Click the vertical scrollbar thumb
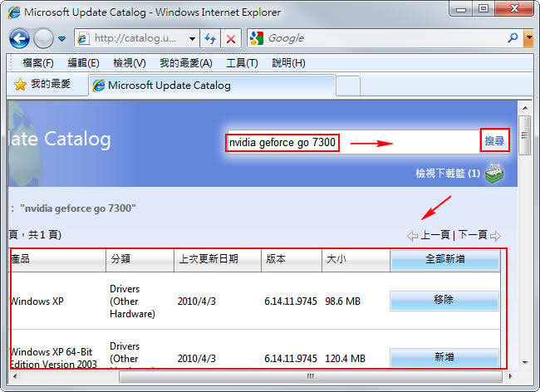 (x=524, y=135)
